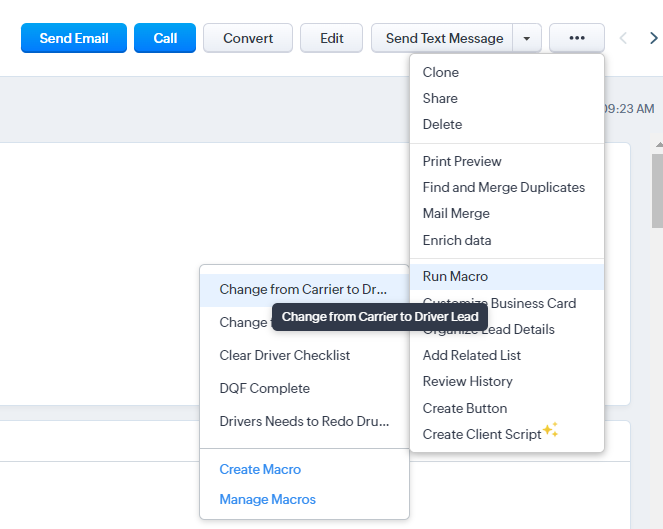This screenshot has width=663, height=529.
Task: Click the Send Email button
Action: tap(74, 38)
